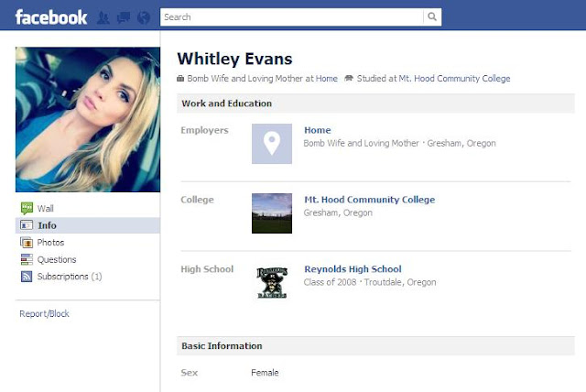Click 'Bomb Wife and Loving Mother · Gresham, Oregon' text
Viewport: 586px width, 392px height.
(399, 144)
